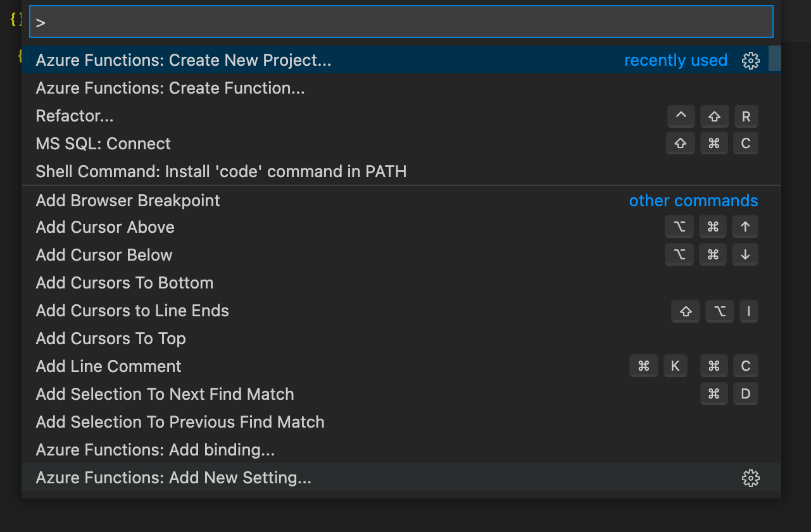Choose the Refactor... command

pyautogui.click(x=75, y=116)
